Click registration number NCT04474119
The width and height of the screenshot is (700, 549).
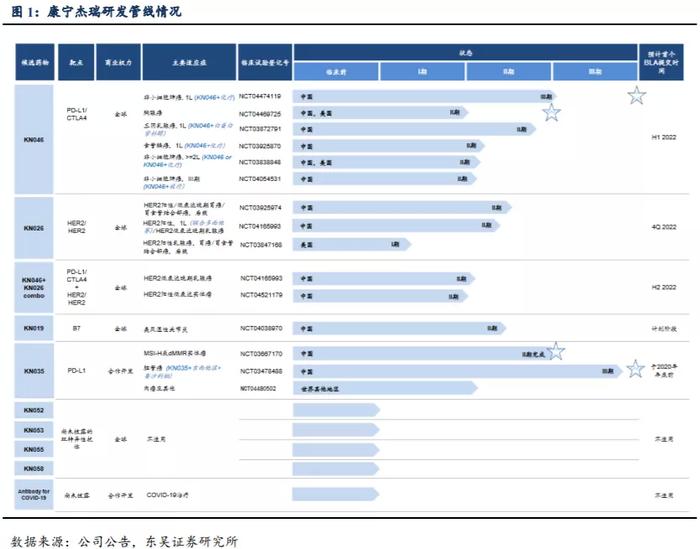click(260, 96)
